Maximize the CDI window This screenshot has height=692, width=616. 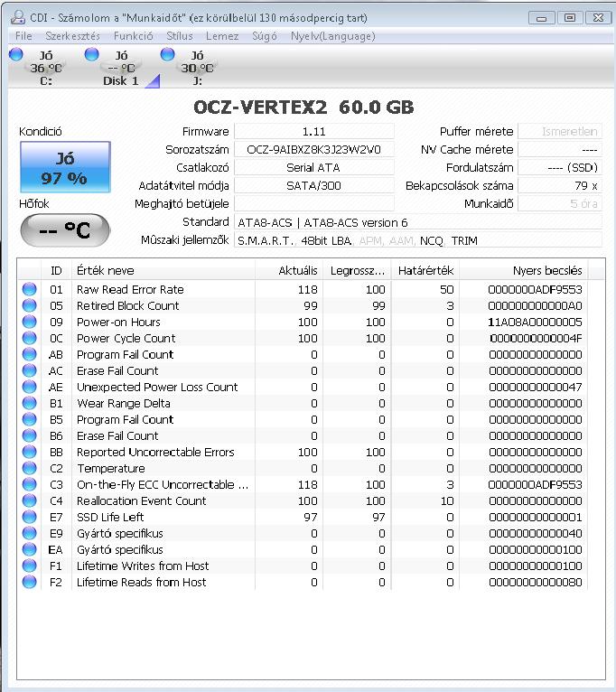tap(570, 18)
